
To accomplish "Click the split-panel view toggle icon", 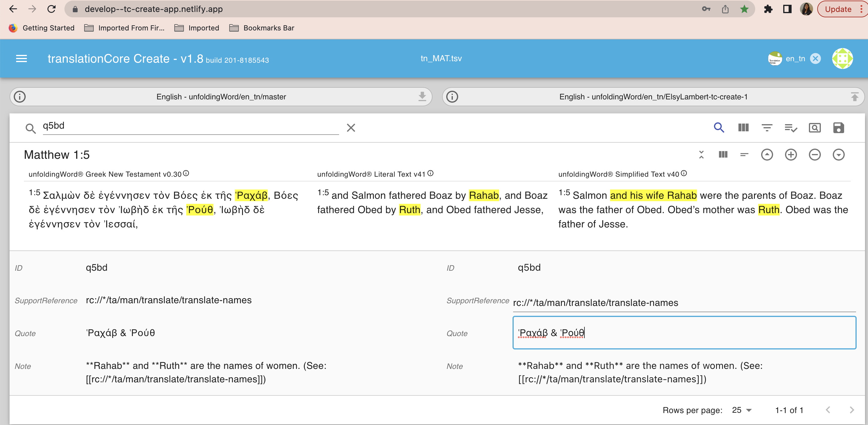I will 743,128.
